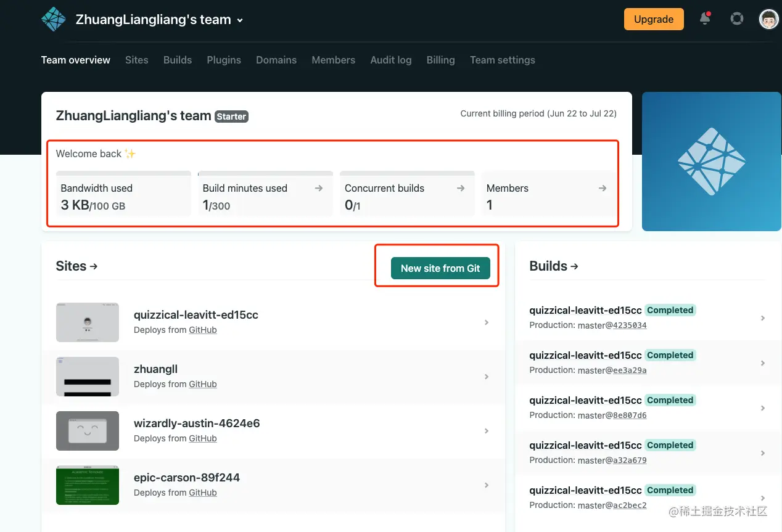The width and height of the screenshot is (782, 532).
Task: Open the notifications bell
Action: click(705, 18)
